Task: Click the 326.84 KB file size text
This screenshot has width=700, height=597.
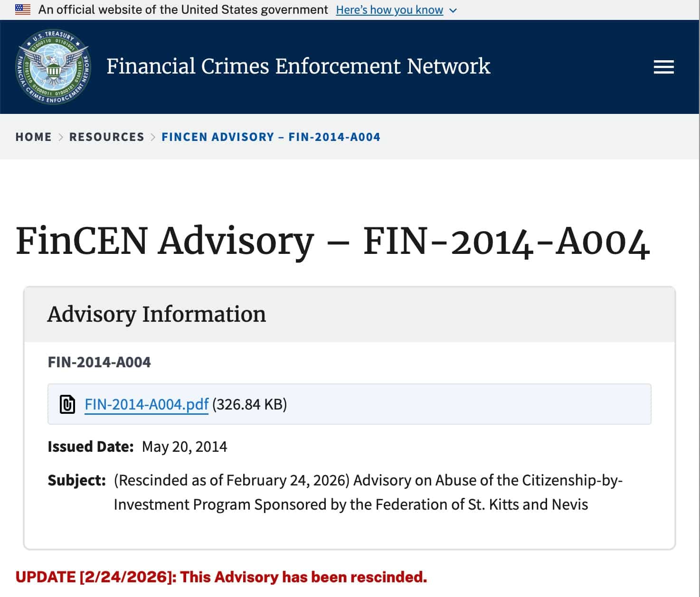Action: pyautogui.click(x=249, y=404)
